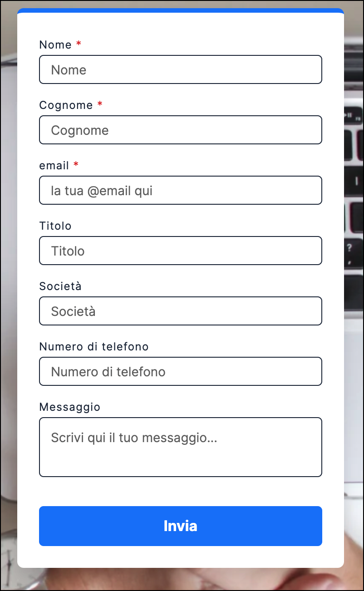The image size is (364, 591).
Task: Click the Scrivi qui il tuo messaggio placeholder
Action: pyautogui.click(x=134, y=438)
